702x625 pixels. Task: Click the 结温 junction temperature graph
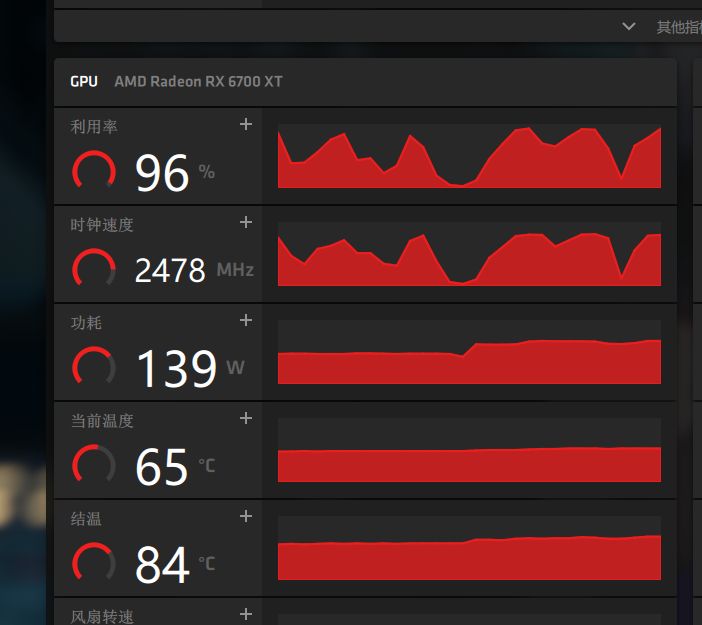469,548
